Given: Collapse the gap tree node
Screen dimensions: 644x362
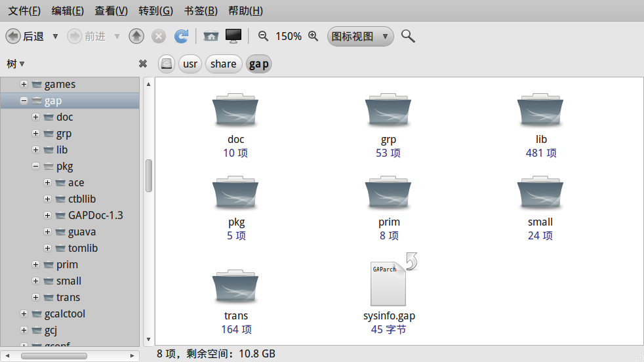Looking at the screenshot, I should (x=24, y=101).
